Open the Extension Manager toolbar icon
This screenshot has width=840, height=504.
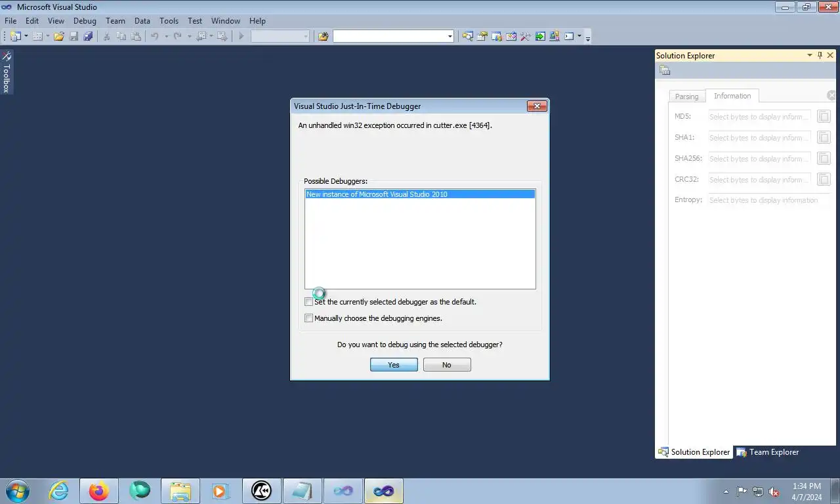(555, 37)
